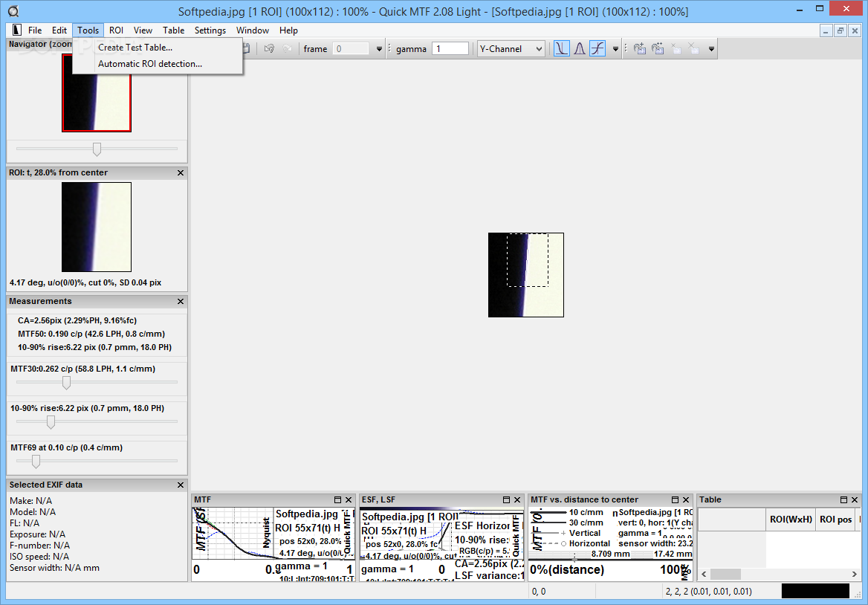Click the remove row from table icon
Screen dimensions: 868x605
[x=676, y=49]
